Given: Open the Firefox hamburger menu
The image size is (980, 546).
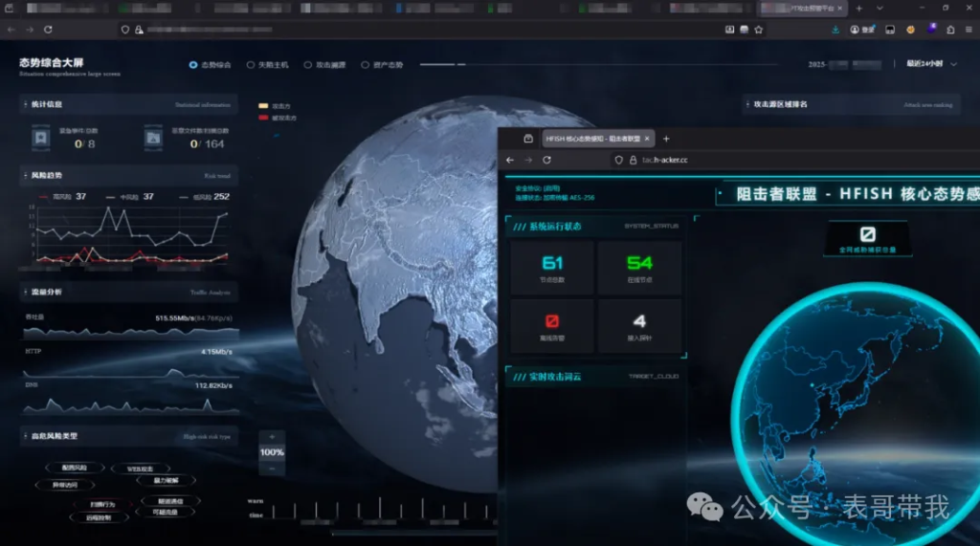Looking at the screenshot, I should coord(968,30).
